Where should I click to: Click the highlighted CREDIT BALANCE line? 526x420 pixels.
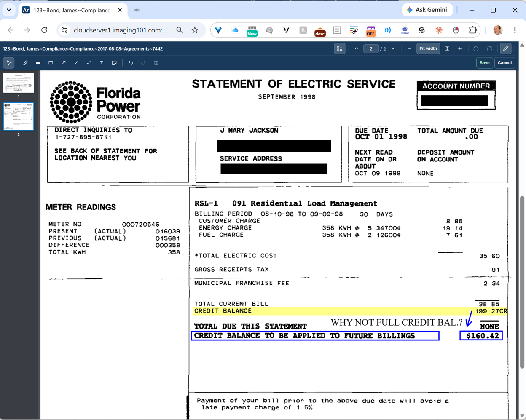(x=350, y=311)
